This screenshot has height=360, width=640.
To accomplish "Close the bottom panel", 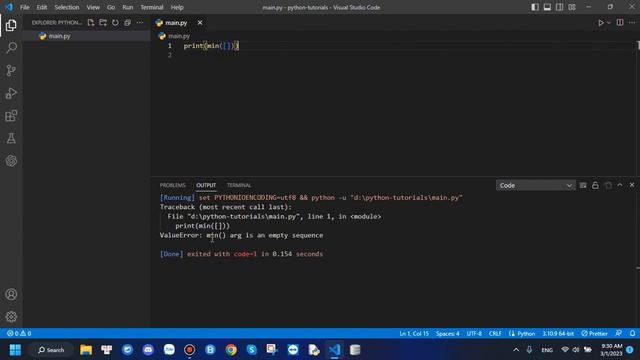I will [632, 185].
